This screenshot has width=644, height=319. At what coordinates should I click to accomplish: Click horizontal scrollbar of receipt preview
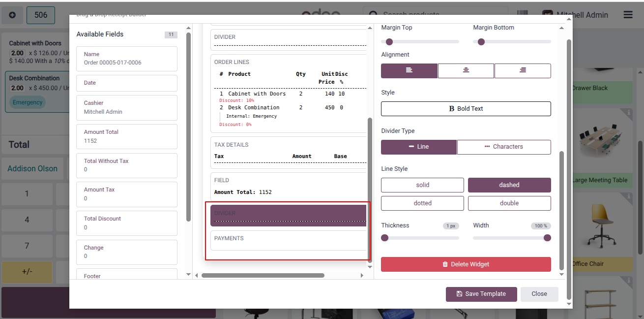tap(263, 275)
